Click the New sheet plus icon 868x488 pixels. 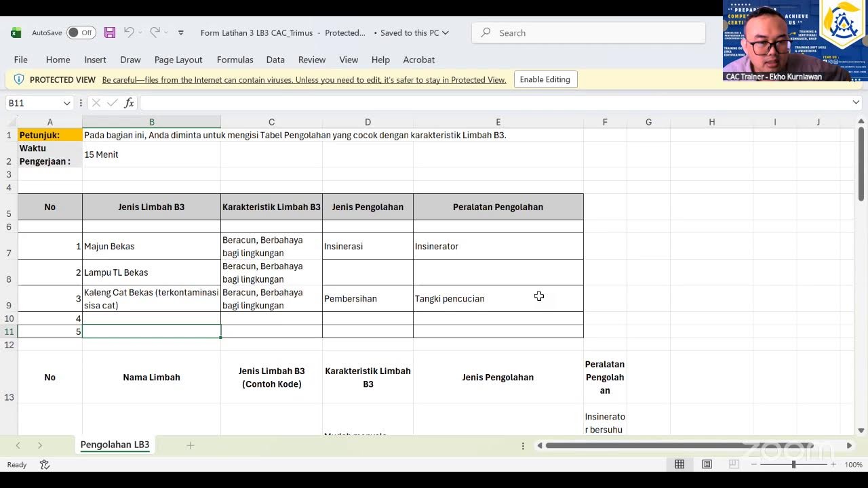point(191,445)
